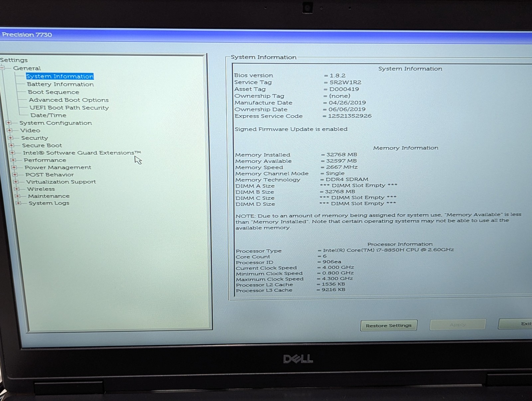Open Advanced Boot Options
Viewport: 532px width, 401px height.
pyautogui.click(x=68, y=100)
